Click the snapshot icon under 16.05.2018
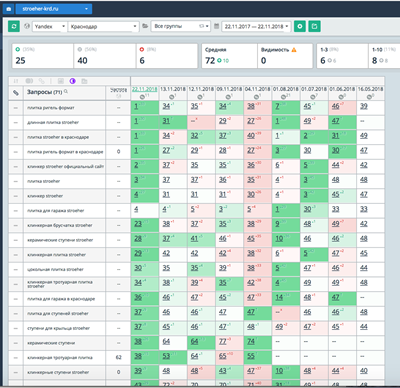Screen dimensions: 400x388 tap(369, 97)
